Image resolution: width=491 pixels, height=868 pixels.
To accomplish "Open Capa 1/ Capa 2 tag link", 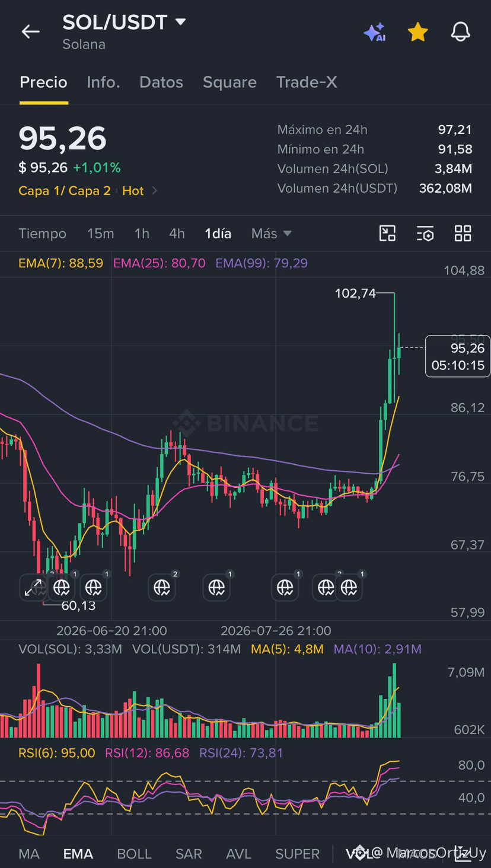I will point(65,191).
